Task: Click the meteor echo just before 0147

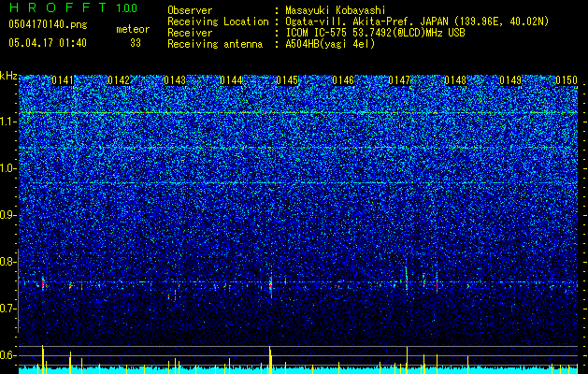Action: [407, 280]
